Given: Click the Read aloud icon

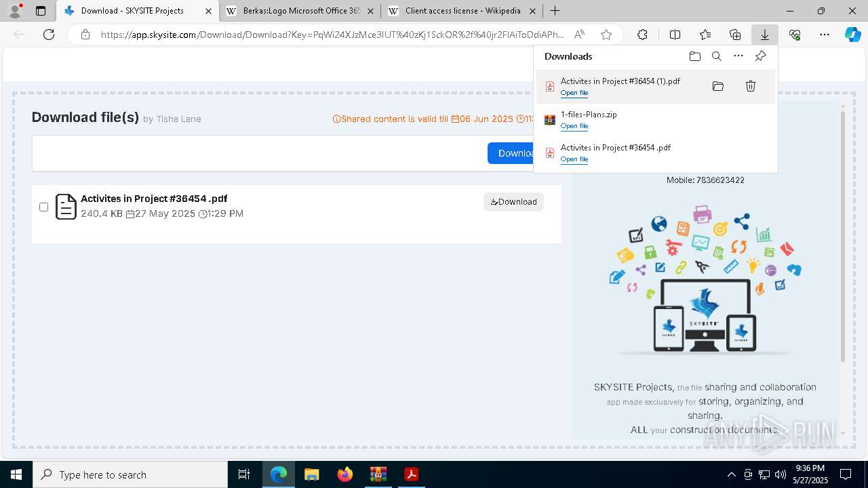Looking at the screenshot, I should [x=579, y=35].
